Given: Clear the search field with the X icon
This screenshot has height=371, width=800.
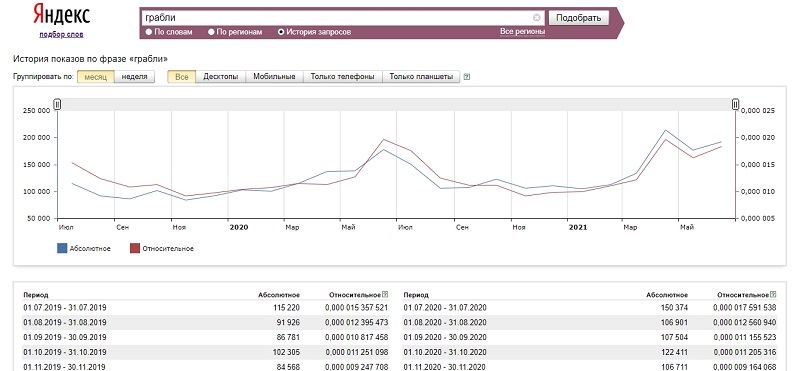Looking at the screenshot, I should [536, 17].
